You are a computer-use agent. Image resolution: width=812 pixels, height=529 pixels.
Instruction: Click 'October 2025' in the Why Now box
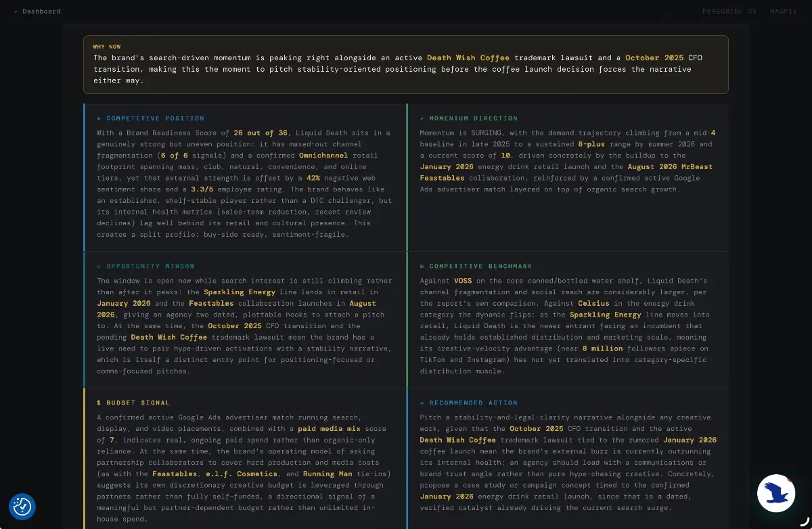point(654,58)
